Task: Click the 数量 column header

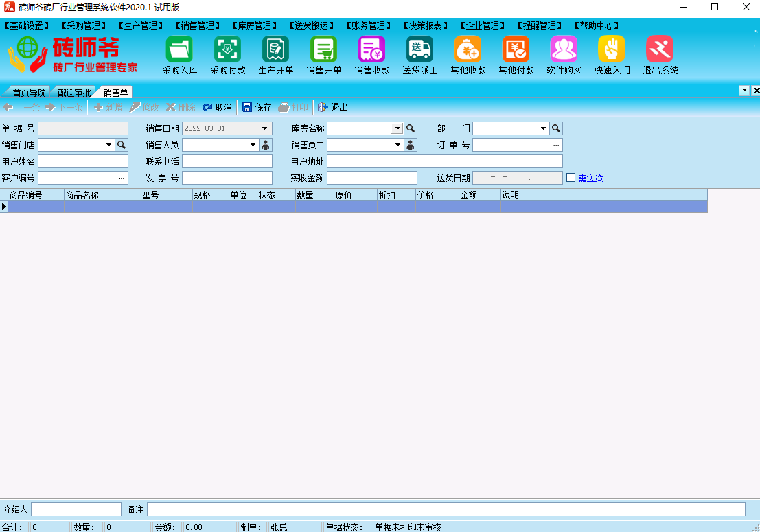Action: (314, 195)
